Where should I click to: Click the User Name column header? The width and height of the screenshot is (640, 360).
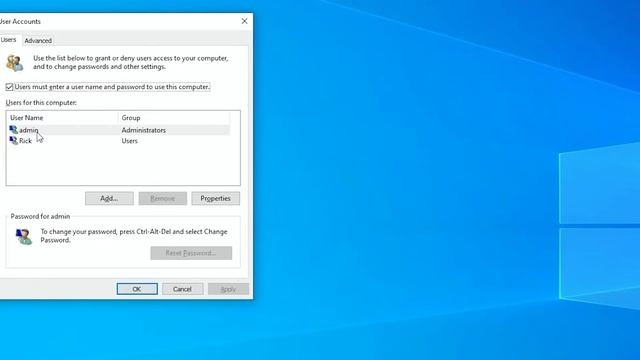63,118
